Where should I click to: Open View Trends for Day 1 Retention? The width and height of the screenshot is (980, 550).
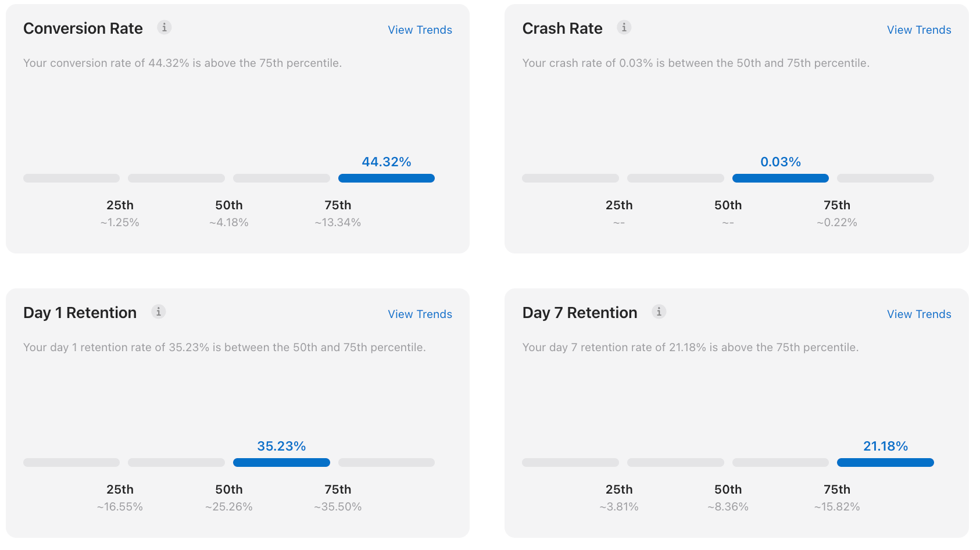click(420, 314)
